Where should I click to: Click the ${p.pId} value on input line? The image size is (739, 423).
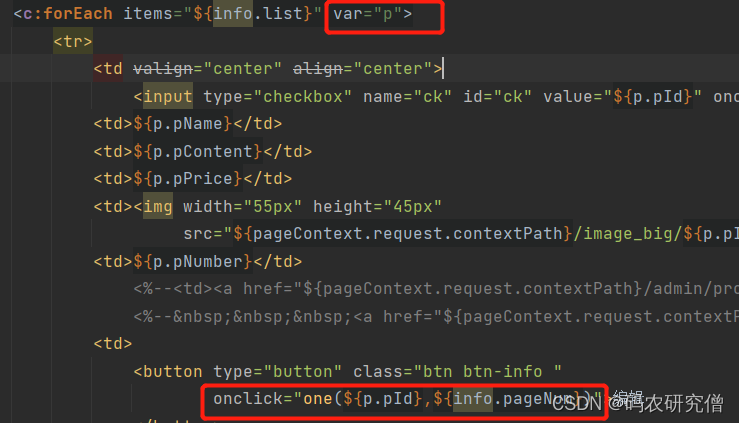(652, 97)
